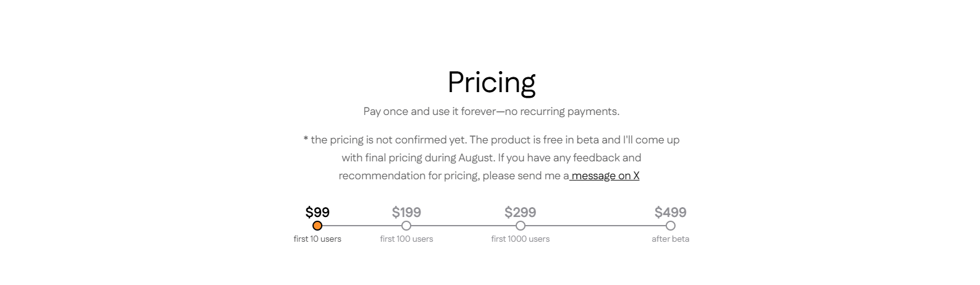Pick the circle marker under $499
Viewport: 980px width, 285px height.
[x=671, y=226]
